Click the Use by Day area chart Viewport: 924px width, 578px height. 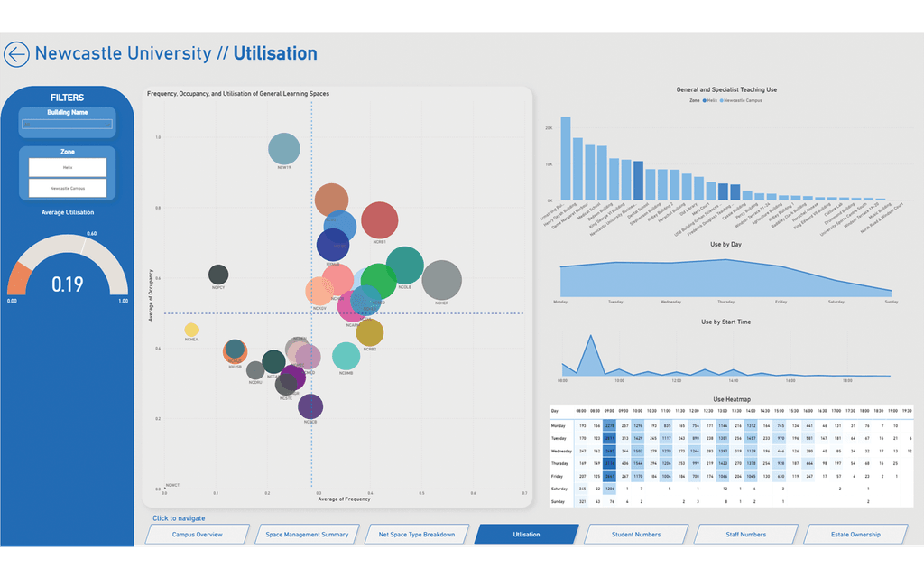pos(726,278)
